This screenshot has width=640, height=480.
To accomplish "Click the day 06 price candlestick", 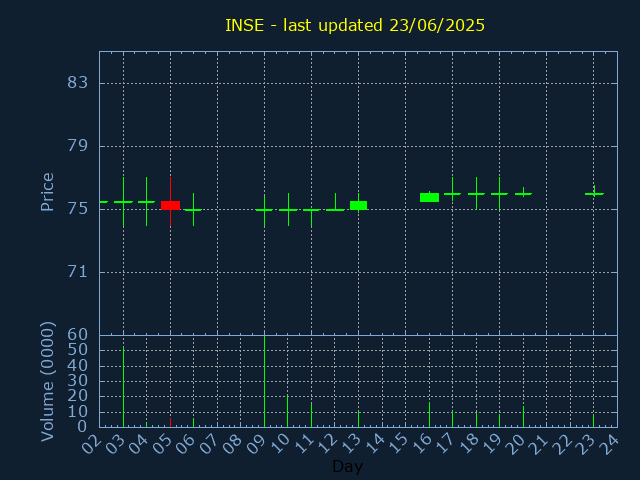I will coord(193,210).
